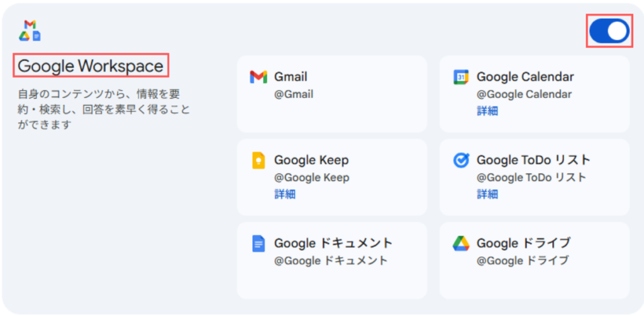The height and width of the screenshot is (316, 644).
Task: Click the Google Keep lightbulb icon
Action: coord(258,161)
